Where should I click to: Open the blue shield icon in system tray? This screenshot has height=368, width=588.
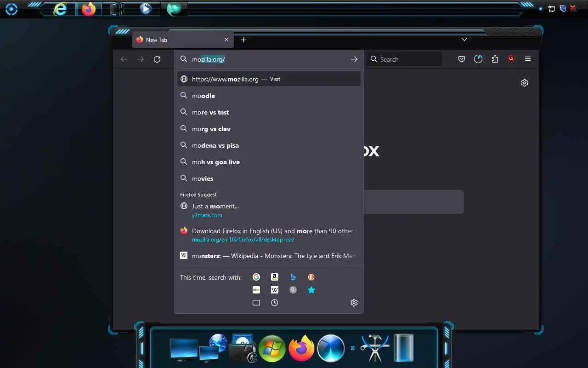pyautogui.click(x=562, y=8)
